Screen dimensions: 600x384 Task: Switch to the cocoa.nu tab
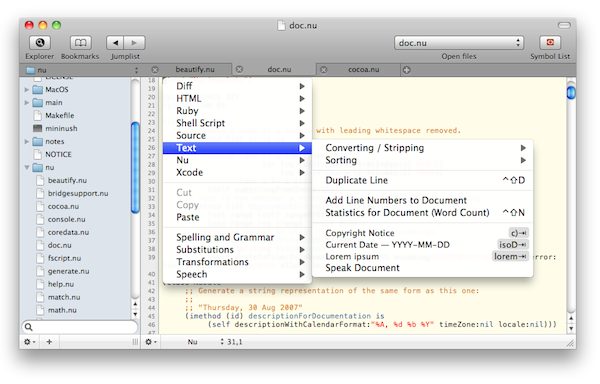click(x=363, y=70)
